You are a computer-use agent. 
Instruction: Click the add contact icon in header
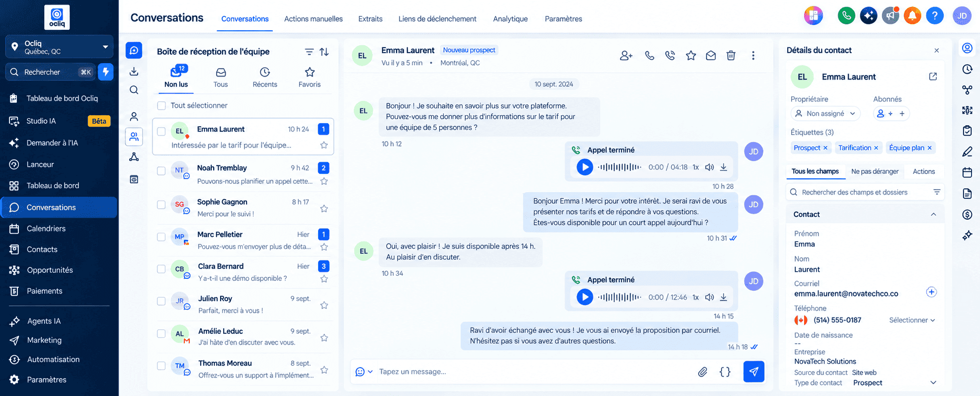pyautogui.click(x=626, y=56)
